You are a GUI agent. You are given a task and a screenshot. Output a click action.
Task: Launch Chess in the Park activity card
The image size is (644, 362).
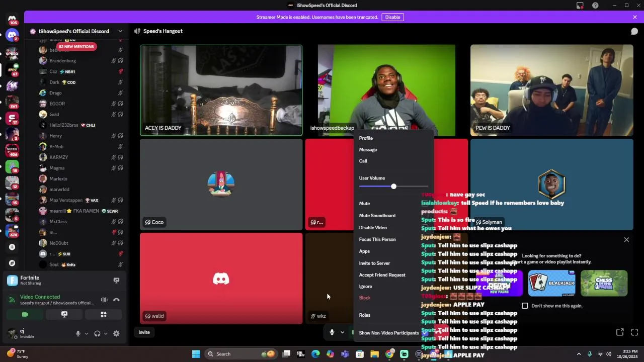pyautogui.click(x=604, y=283)
